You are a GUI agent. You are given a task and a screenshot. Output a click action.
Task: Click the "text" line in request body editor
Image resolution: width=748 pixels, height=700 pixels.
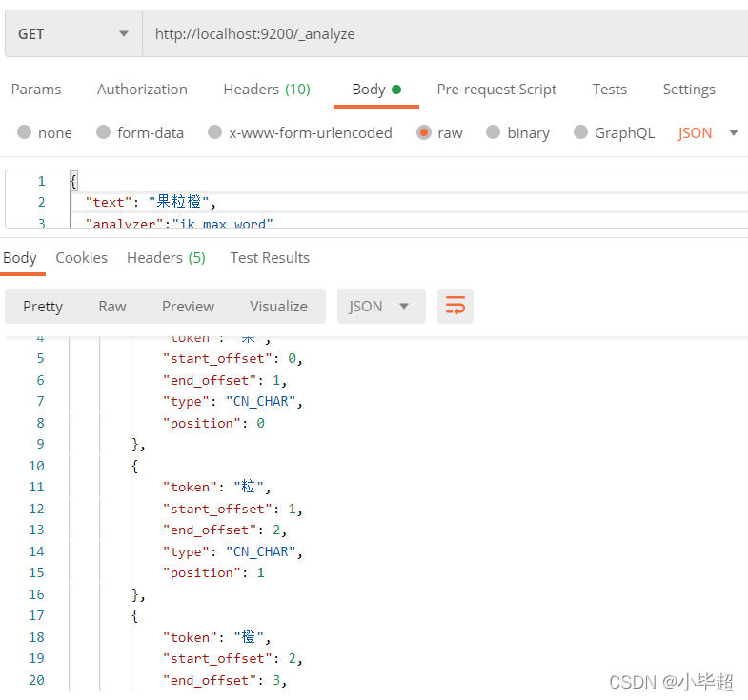tap(151, 202)
